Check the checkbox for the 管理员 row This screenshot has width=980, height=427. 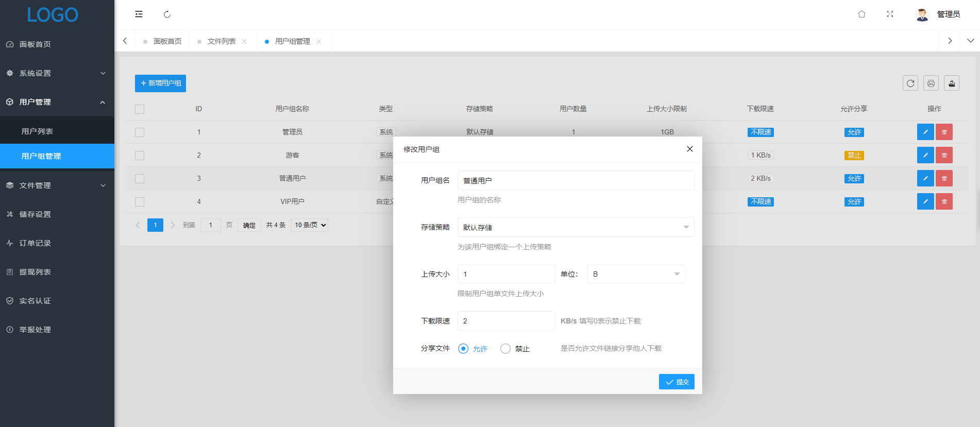tap(140, 132)
